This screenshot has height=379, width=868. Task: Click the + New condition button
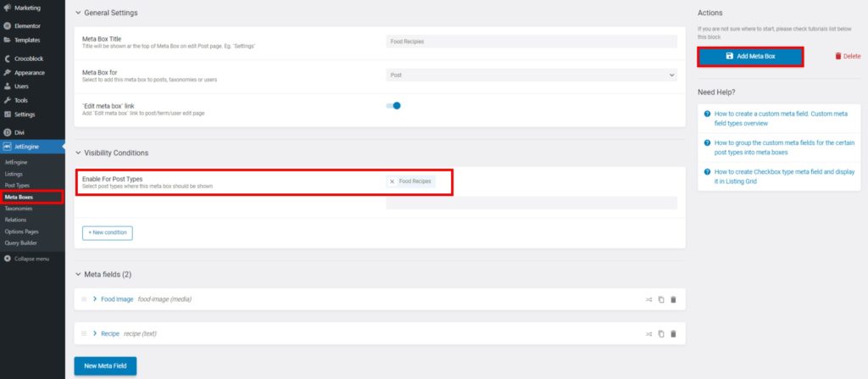pos(108,232)
